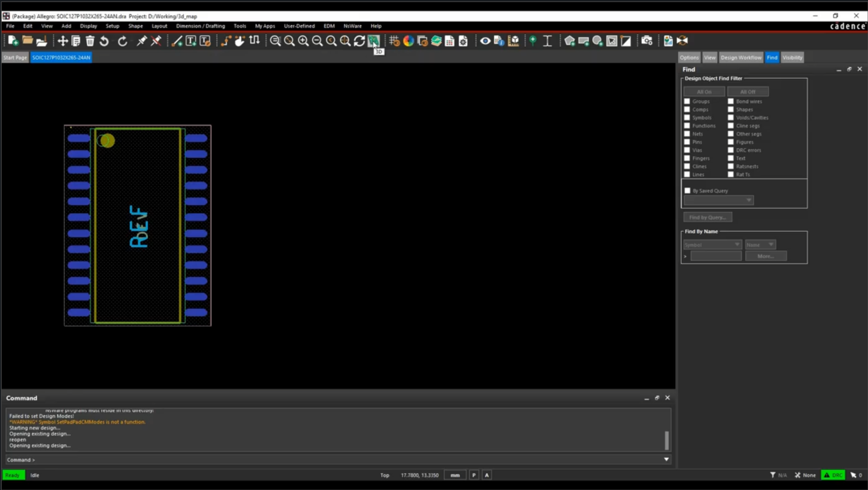The height and width of the screenshot is (490, 868).
Task: Activate the Delete tool
Action: [89, 41]
